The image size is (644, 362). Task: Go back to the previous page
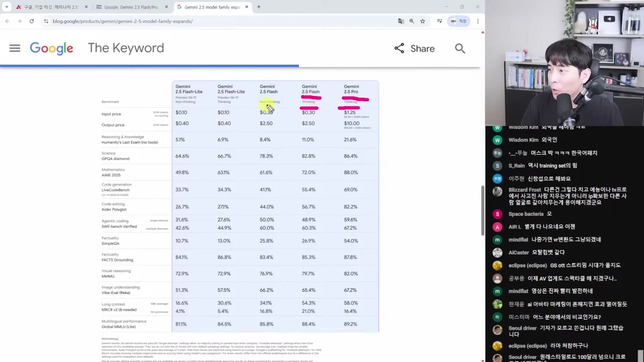click(x=7, y=21)
